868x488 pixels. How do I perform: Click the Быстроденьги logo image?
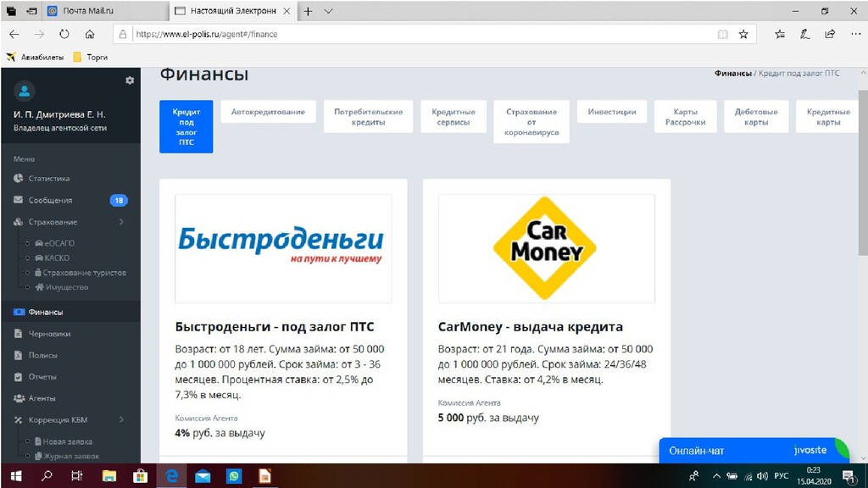283,248
